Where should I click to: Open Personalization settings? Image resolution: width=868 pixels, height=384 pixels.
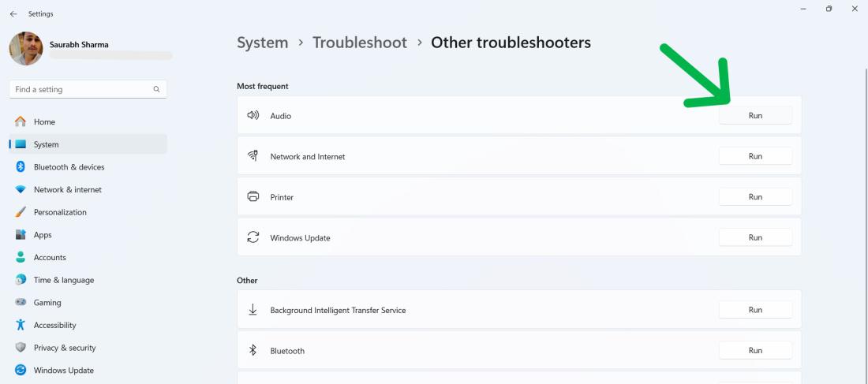(88, 212)
